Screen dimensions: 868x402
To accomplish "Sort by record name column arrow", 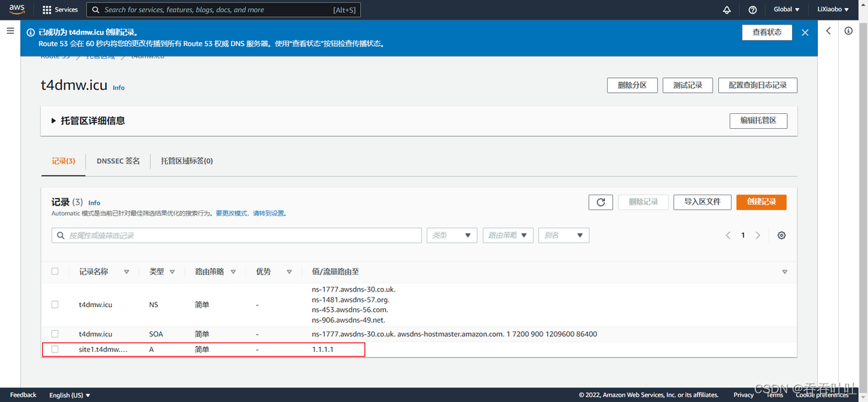I will pos(126,272).
